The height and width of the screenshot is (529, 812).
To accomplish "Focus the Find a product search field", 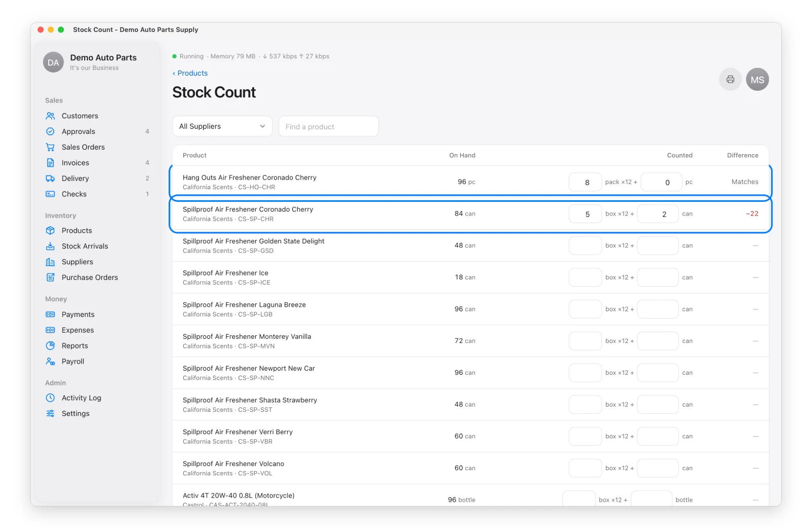I will click(328, 126).
